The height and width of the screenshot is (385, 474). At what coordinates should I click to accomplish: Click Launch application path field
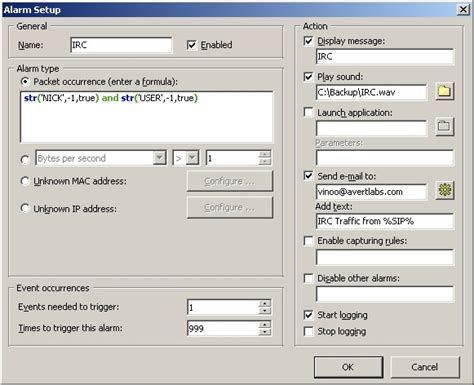pyautogui.click(x=371, y=128)
